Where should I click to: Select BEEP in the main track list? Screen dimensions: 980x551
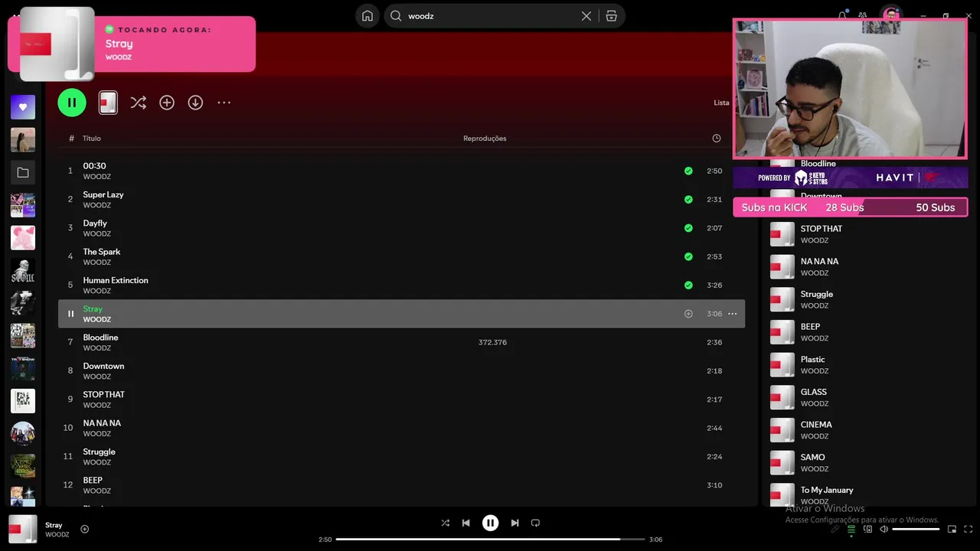point(401,485)
